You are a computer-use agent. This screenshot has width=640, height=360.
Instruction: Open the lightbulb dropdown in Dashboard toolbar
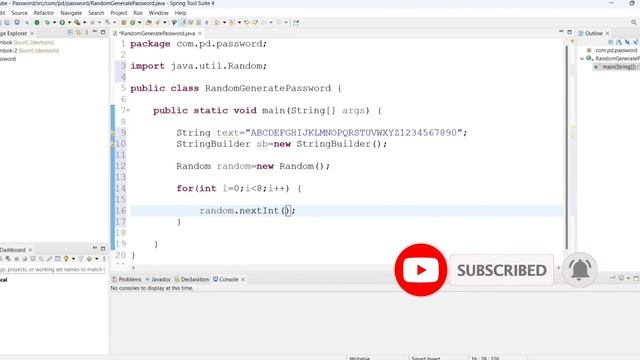click(x=73, y=259)
